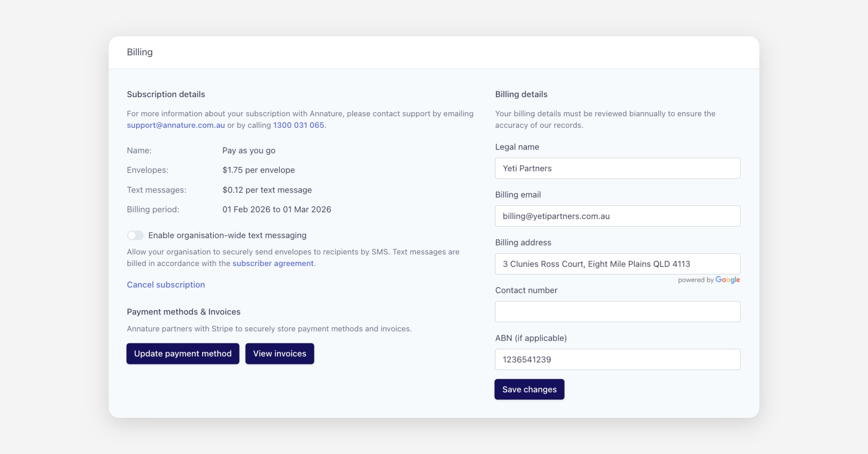Toggle organisation-wide text messaging switch
868x454 pixels.
pyautogui.click(x=135, y=235)
